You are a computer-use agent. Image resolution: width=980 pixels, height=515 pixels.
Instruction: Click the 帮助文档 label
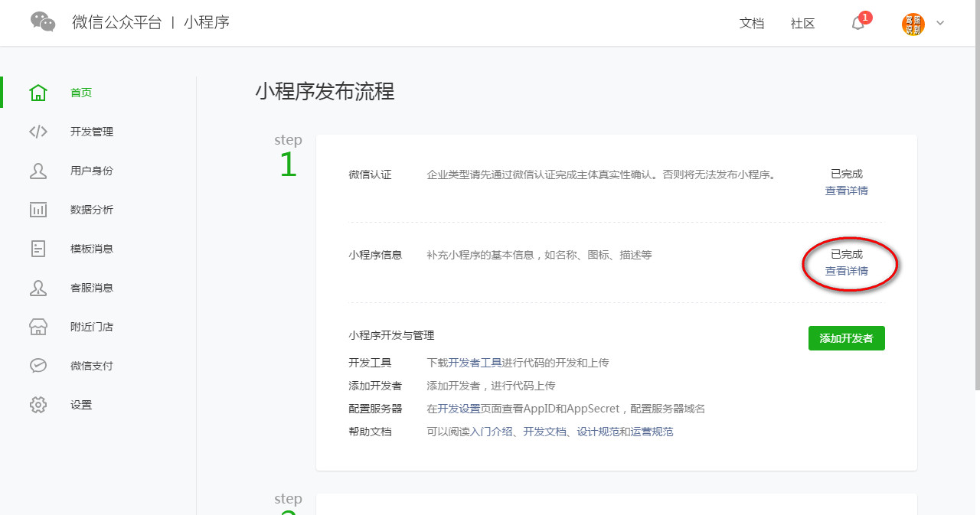click(370, 432)
